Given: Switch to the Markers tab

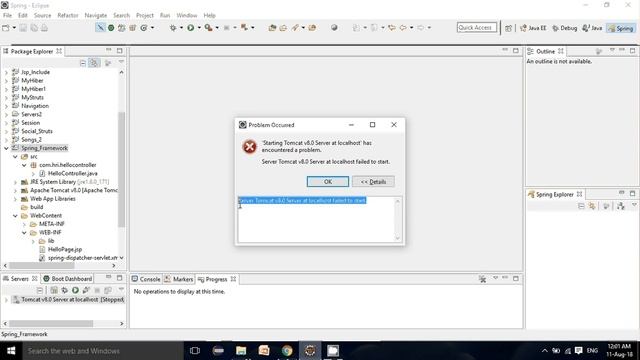Looking at the screenshot, I should 179,279.
